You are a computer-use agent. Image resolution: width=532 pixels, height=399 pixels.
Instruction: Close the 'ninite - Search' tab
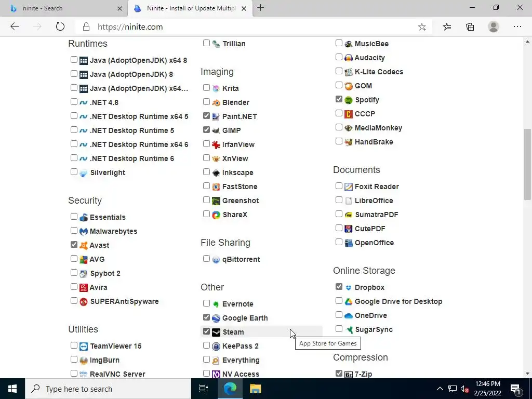tap(119, 8)
